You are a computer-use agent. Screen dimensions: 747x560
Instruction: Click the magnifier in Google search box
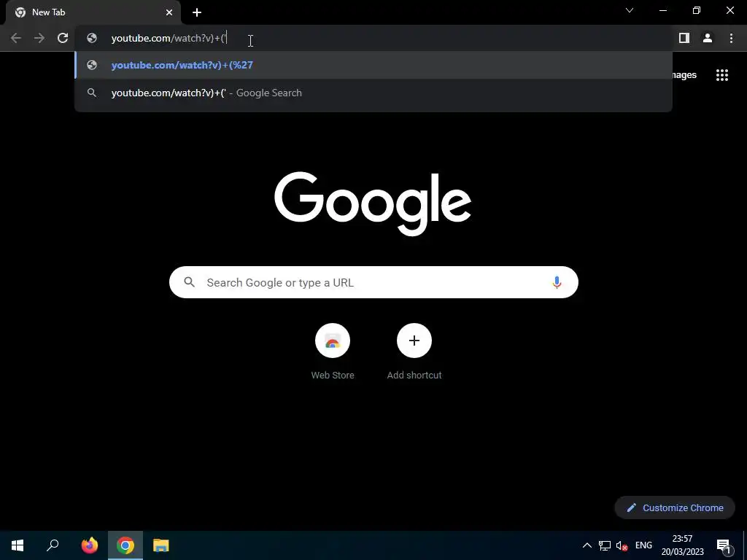(x=189, y=282)
